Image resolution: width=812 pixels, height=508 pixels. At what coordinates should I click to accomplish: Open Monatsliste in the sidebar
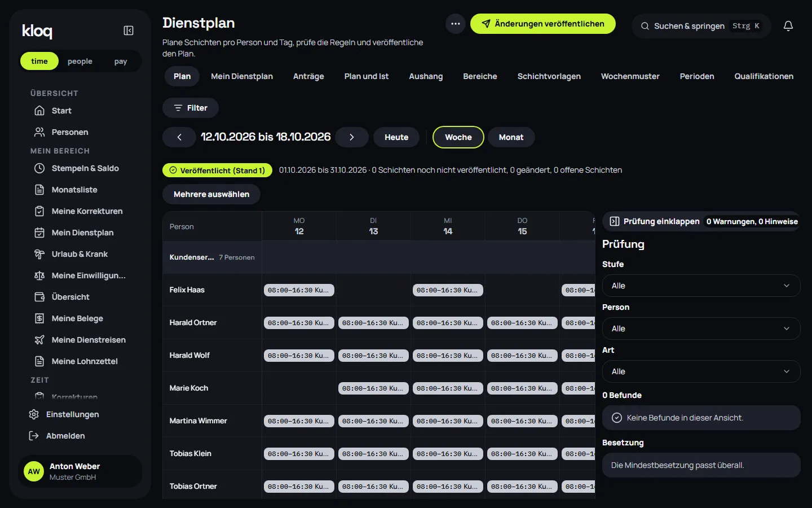[x=80, y=190]
